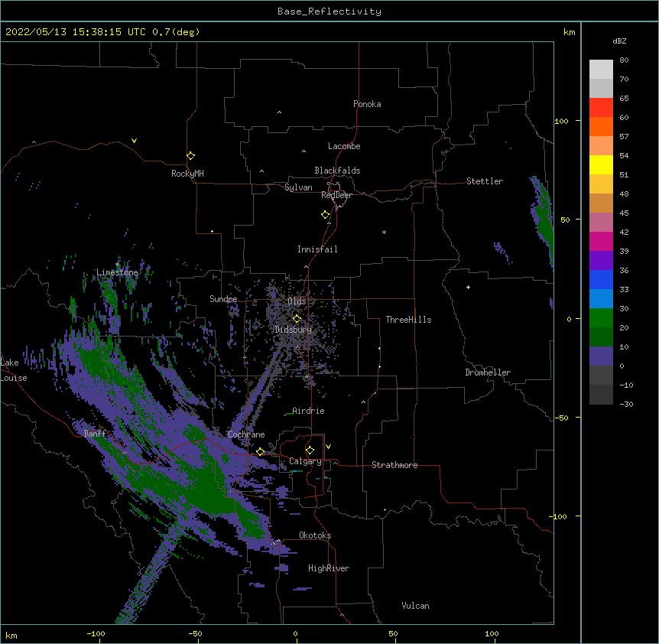Pick the dark orange 57-60 dBZ swatch
This screenshot has height=644, width=659.
pyautogui.click(x=601, y=126)
